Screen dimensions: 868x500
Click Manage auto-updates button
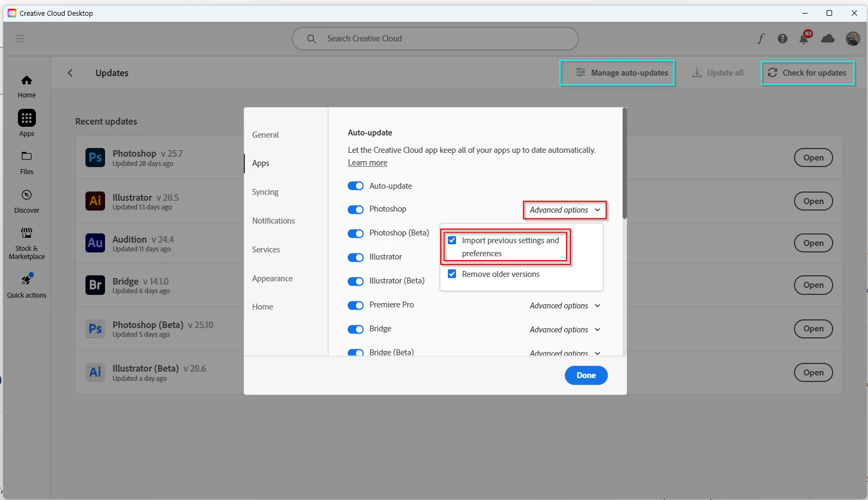[617, 73]
